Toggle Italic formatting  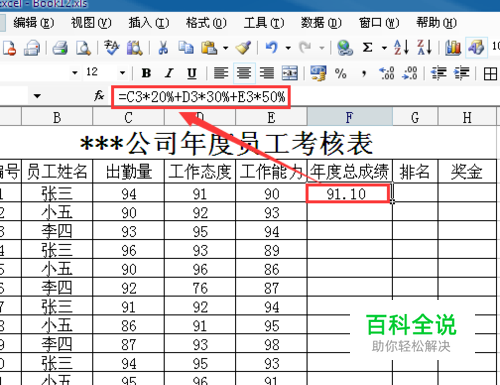(169, 73)
